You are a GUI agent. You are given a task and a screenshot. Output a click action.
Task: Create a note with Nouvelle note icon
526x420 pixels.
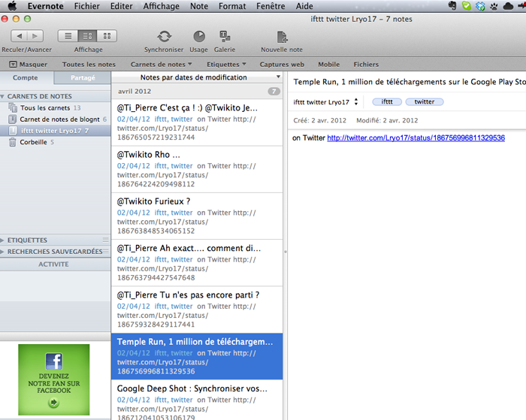pyautogui.click(x=282, y=36)
